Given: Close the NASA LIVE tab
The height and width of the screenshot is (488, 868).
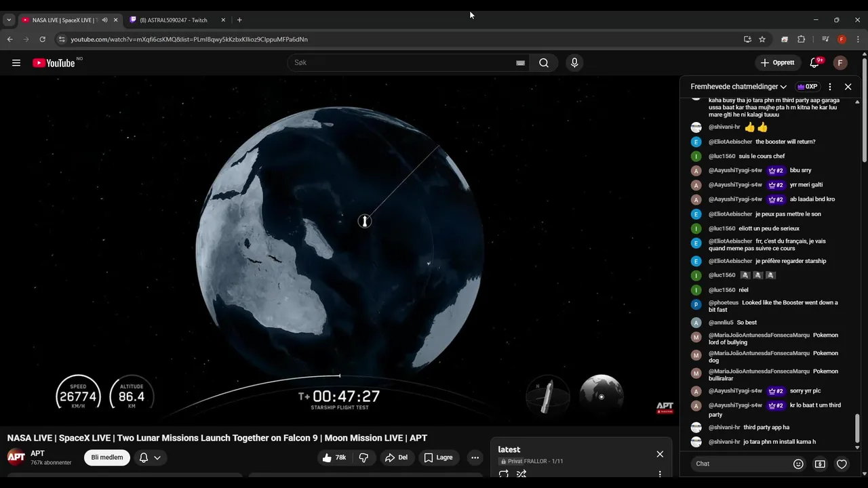Looking at the screenshot, I should click(115, 20).
